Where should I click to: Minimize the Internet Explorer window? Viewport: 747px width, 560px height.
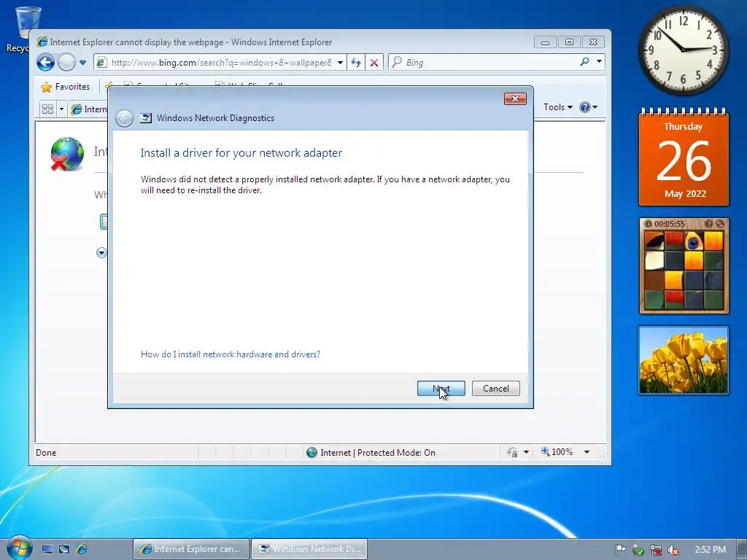click(x=545, y=42)
